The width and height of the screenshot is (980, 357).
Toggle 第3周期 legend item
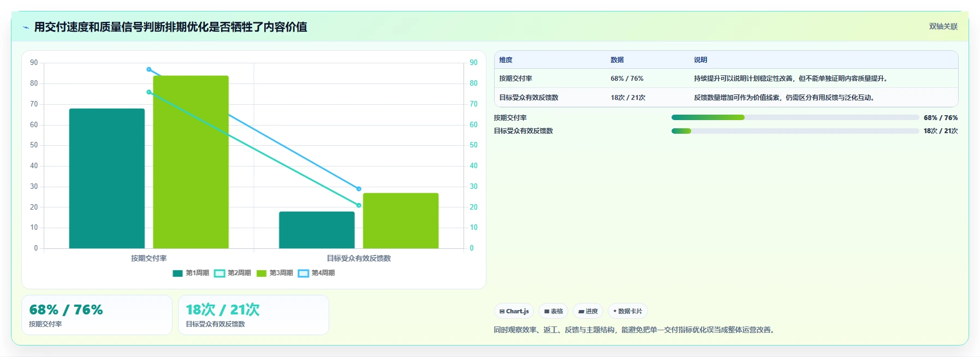(275, 273)
